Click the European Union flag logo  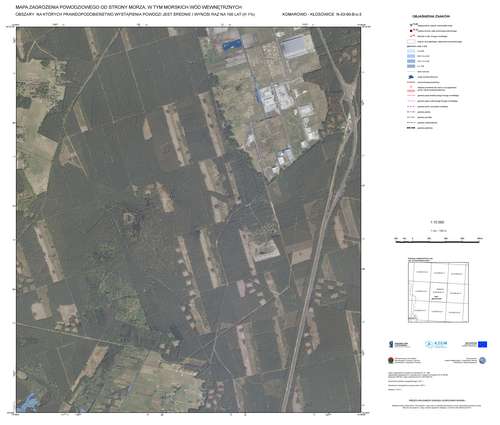pos(482,344)
